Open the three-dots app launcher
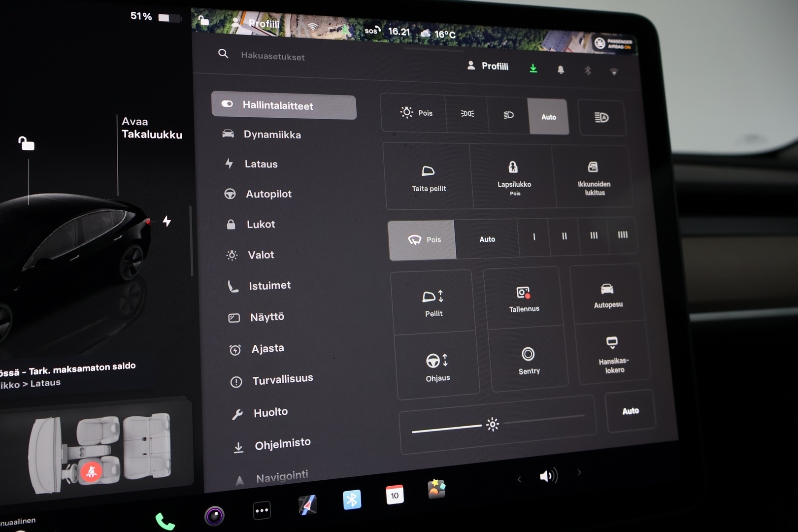Screen dimensions: 798x532 pos(262,510)
